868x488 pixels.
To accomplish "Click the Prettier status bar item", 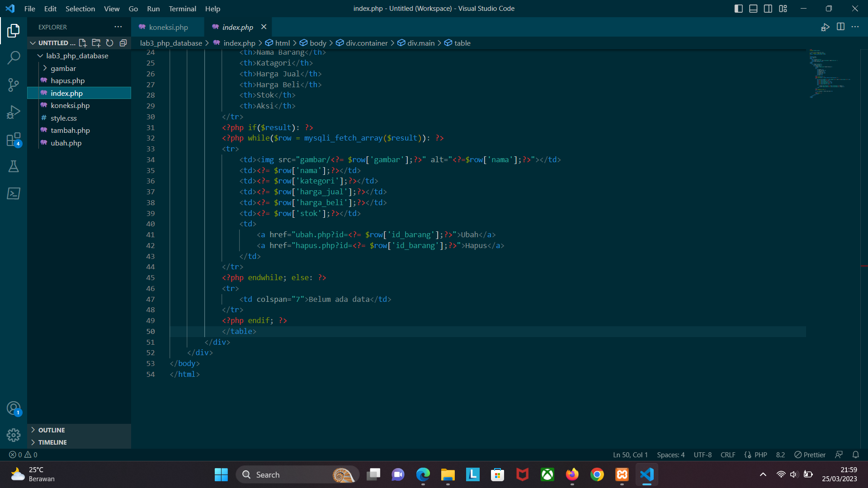I will click(x=809, y=455).
